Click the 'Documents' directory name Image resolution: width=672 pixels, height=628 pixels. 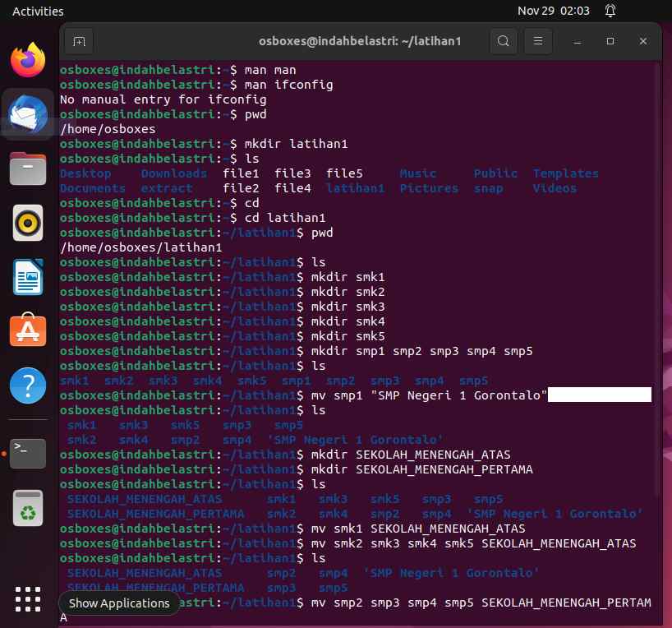tap(93, 188)
